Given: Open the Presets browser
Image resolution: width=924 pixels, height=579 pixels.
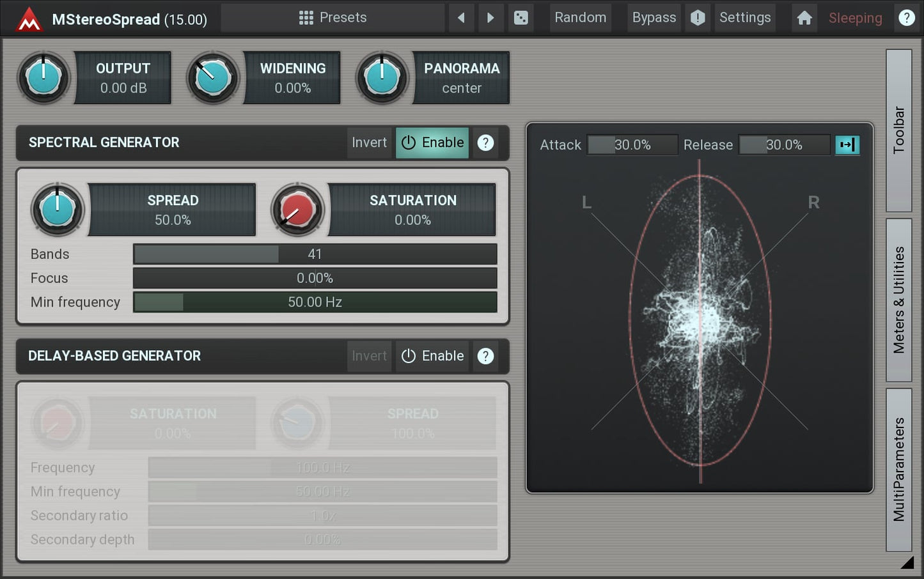Looking at the screenshot, I should coord(333,18).
